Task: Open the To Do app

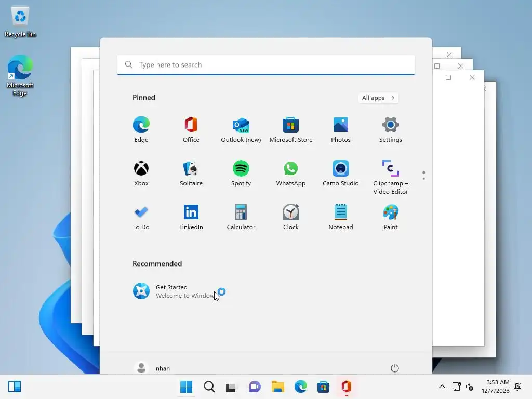Action: tap(141, 217)
